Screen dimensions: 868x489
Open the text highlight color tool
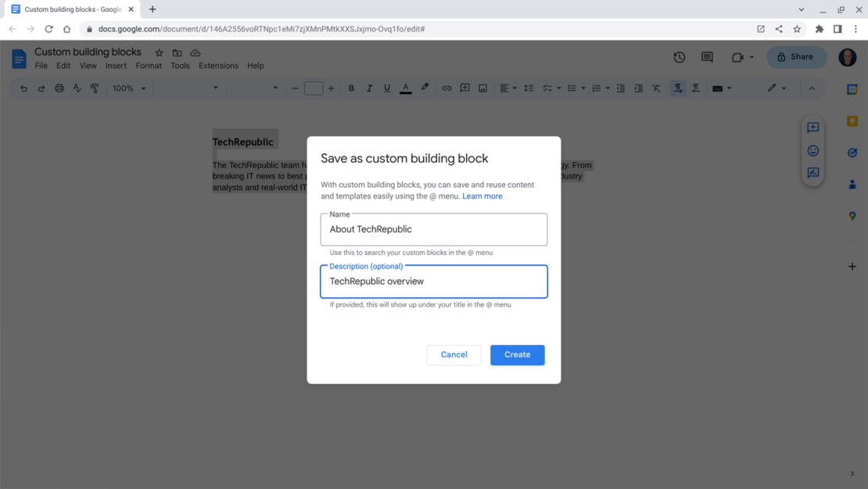(x=425, y=88)
